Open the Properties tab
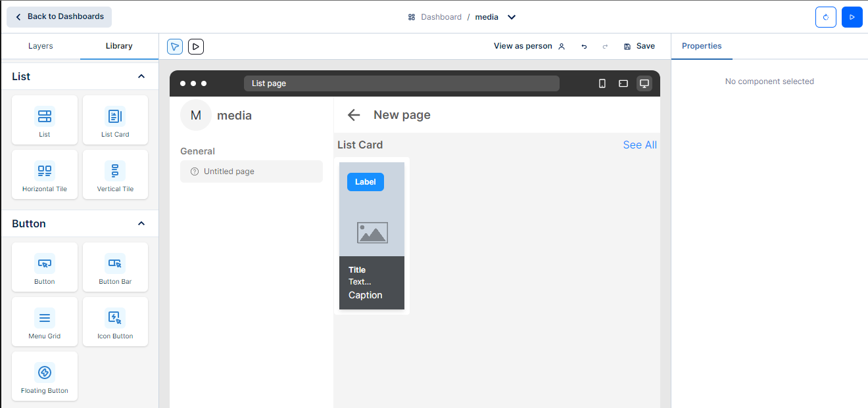This screenshot has width=868, height=408. coord(702,46)
